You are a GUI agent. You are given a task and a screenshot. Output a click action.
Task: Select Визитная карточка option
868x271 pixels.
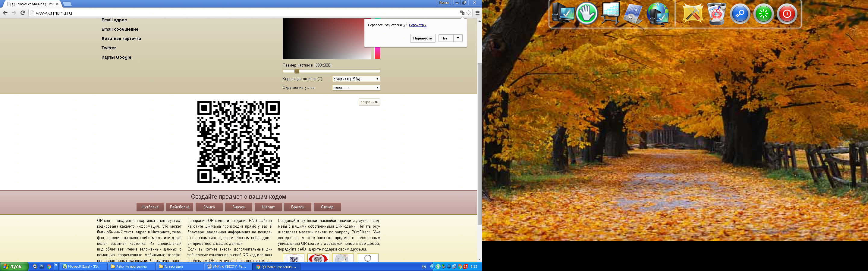click(121, 39)
